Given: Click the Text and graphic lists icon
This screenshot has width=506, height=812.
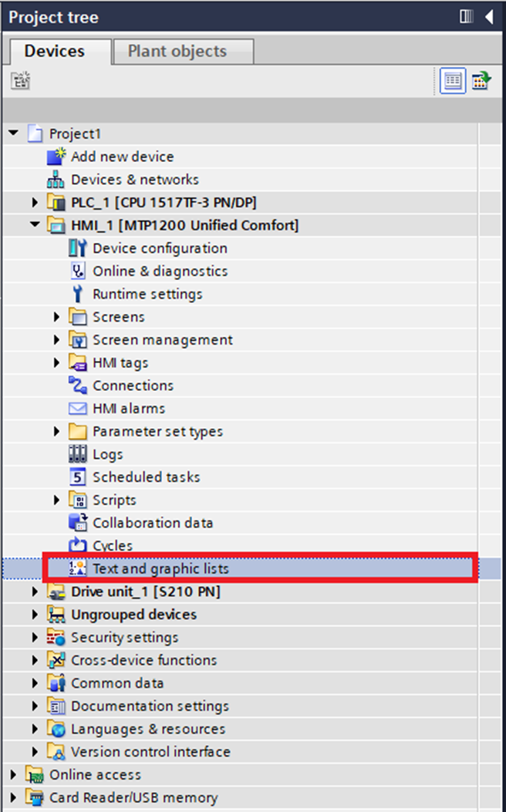Looking at the screenshot, I should pos(78,568).
